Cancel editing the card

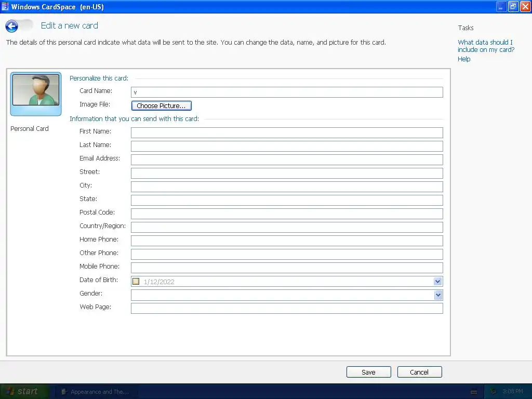pos(419,372)
